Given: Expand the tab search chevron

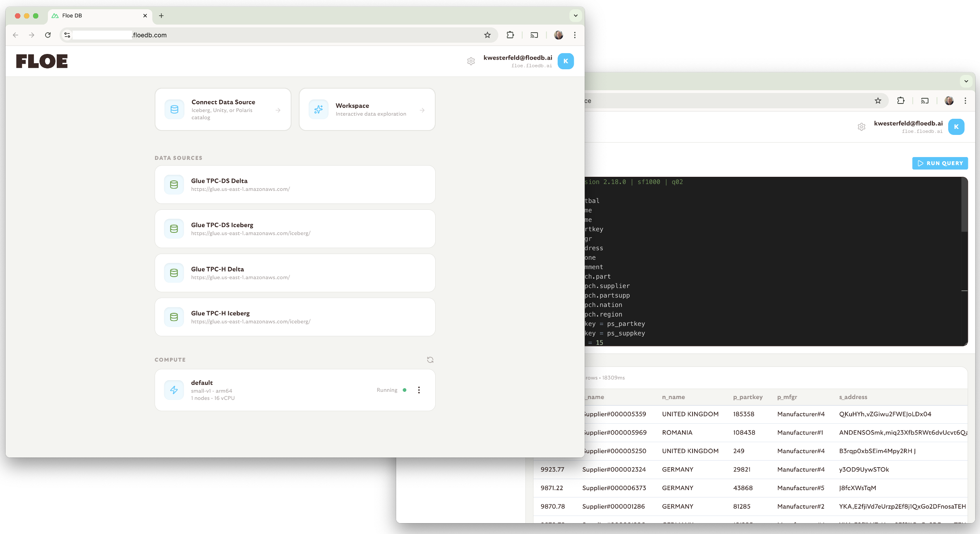Looking at the screenshot, I should coord(575,15).
